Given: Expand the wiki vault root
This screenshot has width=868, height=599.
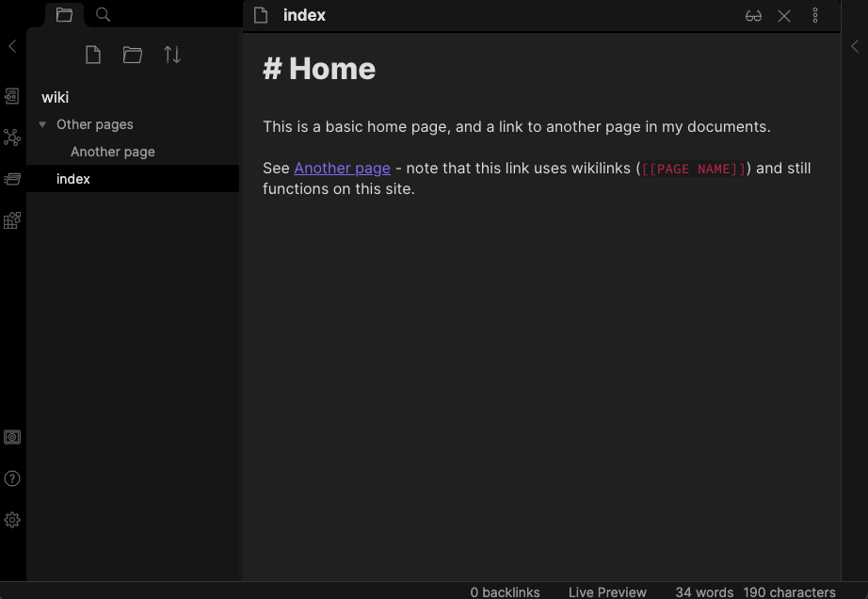Looking at the screenshot, I should [55, 97].
